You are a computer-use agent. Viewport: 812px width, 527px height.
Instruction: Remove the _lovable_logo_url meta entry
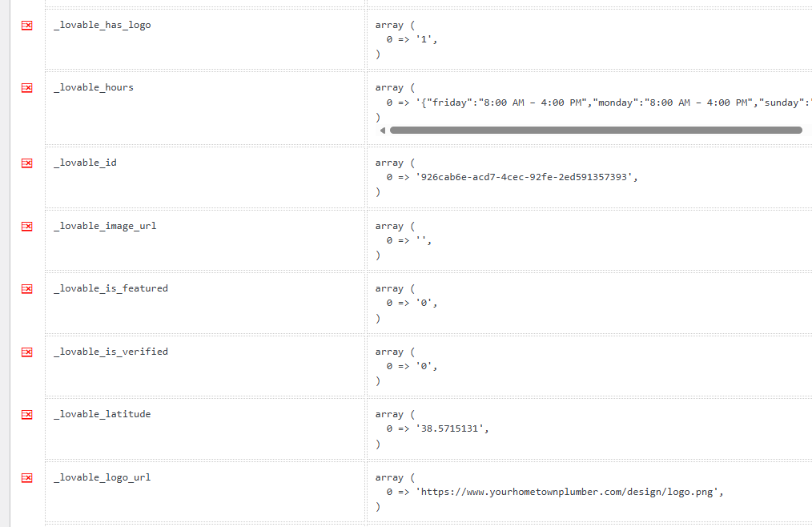click(x=27, y=478)
